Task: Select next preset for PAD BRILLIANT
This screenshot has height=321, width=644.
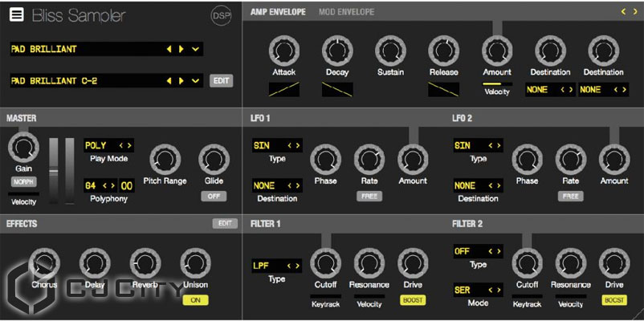Action: pos(181,49)
